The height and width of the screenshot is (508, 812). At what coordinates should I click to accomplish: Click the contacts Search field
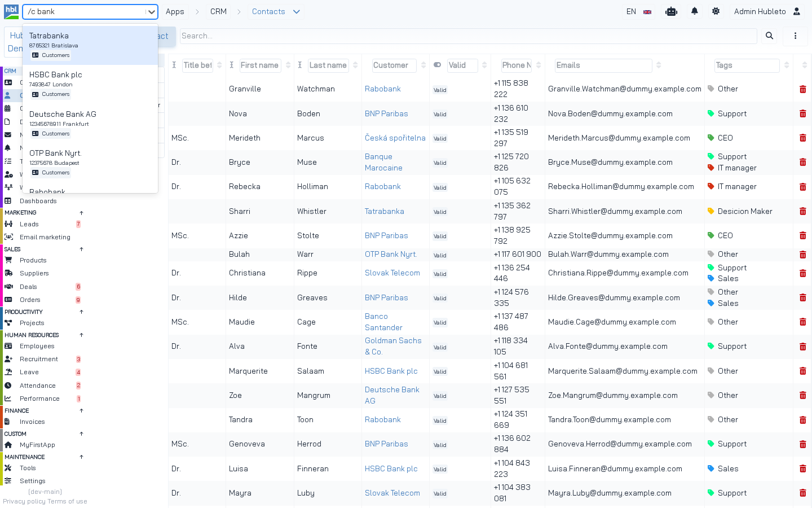[x=468, y=36]
